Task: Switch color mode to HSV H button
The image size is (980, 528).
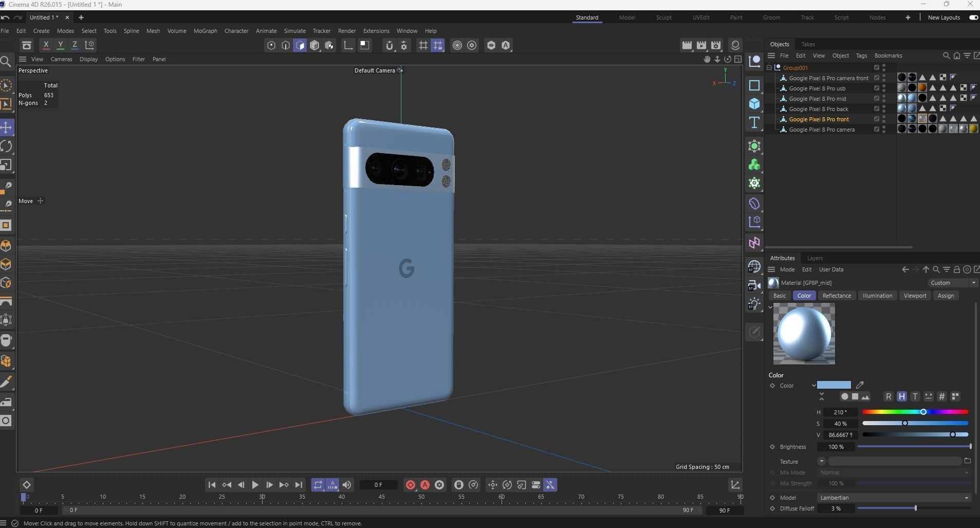Action: pos(901,396)
